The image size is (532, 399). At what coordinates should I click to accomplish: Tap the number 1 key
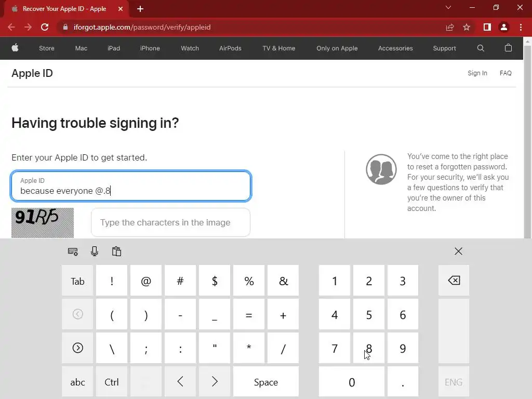[x=335, y=281]
